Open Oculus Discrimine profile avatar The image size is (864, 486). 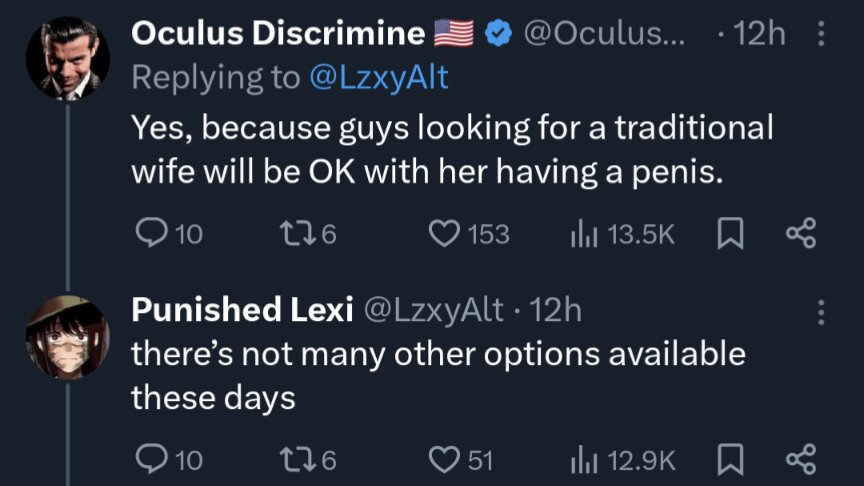68,58
